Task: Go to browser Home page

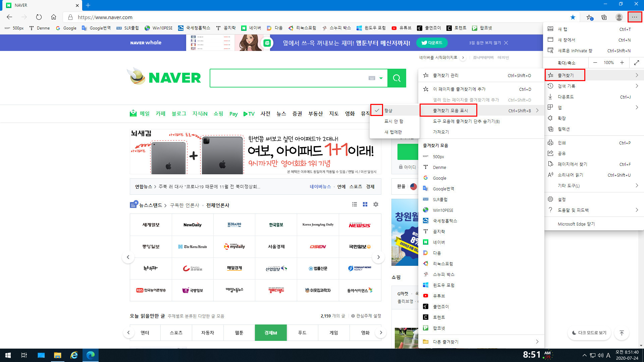Action: [x=54, y=17]
